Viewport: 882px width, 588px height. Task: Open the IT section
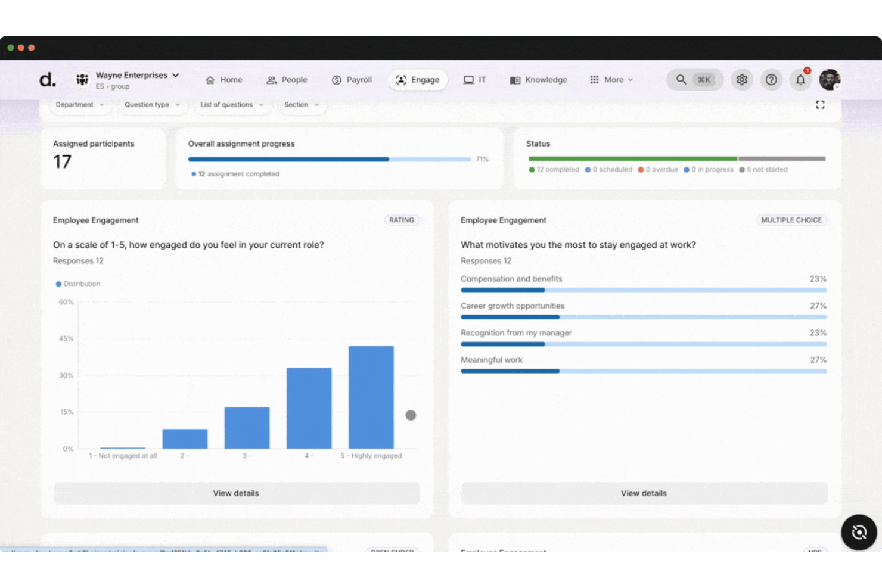pyautogui.click(x=475, y=80)
